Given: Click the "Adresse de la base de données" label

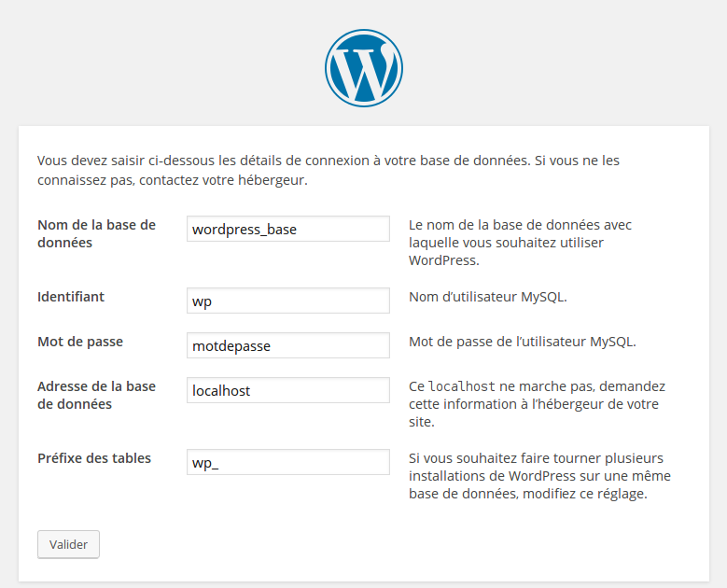Looking at the screenshot, I should click(x=96, y=395).
